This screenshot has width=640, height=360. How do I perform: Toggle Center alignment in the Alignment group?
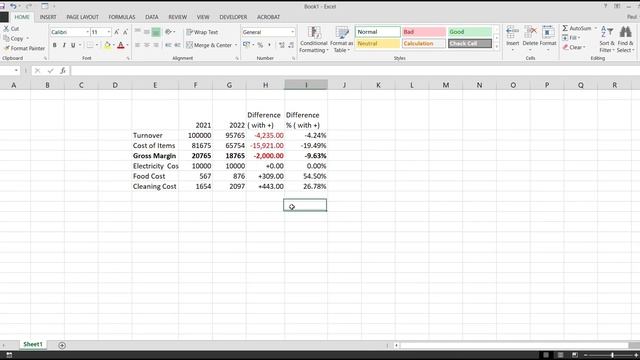click(x=147, y=45)
